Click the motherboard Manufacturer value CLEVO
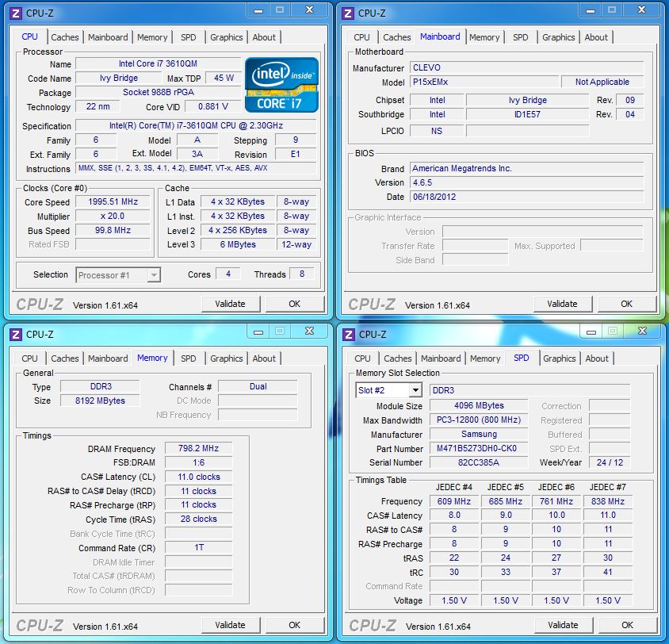Screen dimensions: 669x644 (x=527, y=67)
